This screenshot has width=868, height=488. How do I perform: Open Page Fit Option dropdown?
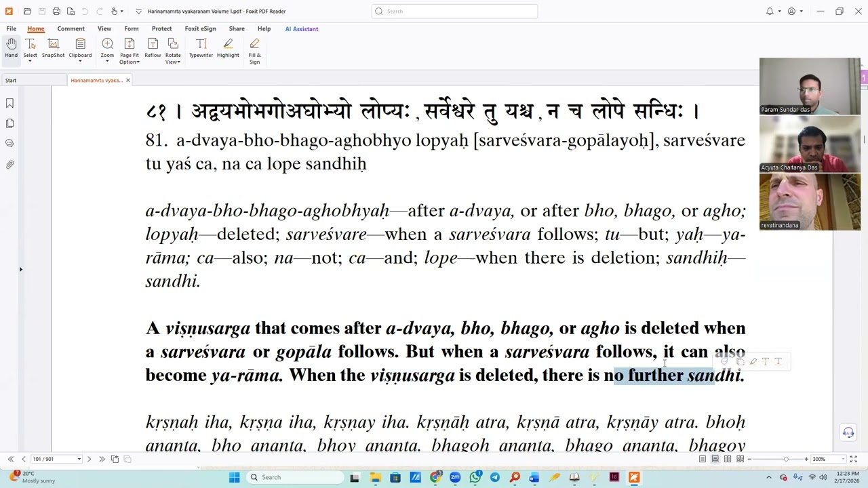138,62
